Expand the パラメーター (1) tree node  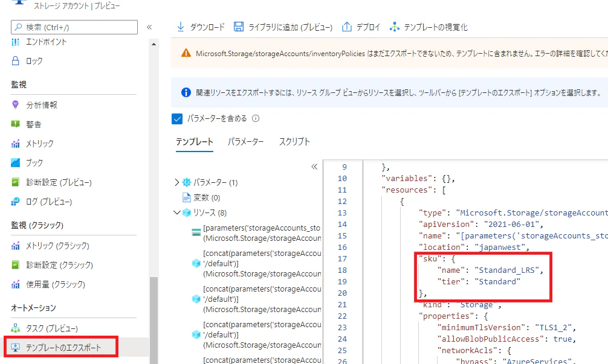pyautogui.click(x=177, y=182)
